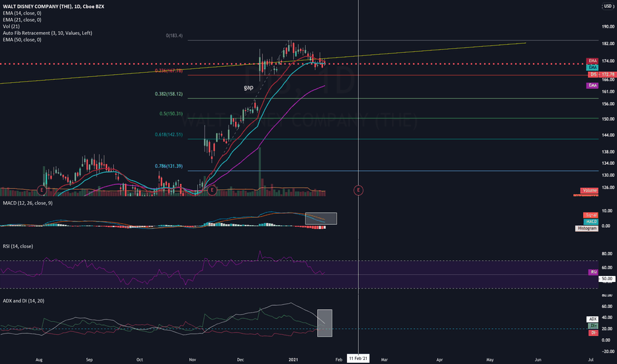Image resolution: width=617 pixels, height=364 pixels.
Task: Select the Auto Fib Retracement legend
Action: point(48,33)
